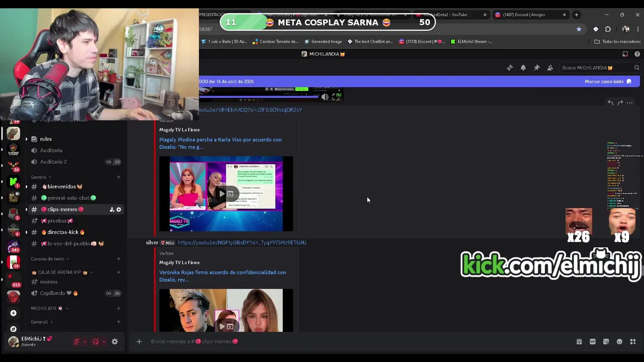Open the Discord inbox icon
Screen dimensions: 644x362
(625, 54)
